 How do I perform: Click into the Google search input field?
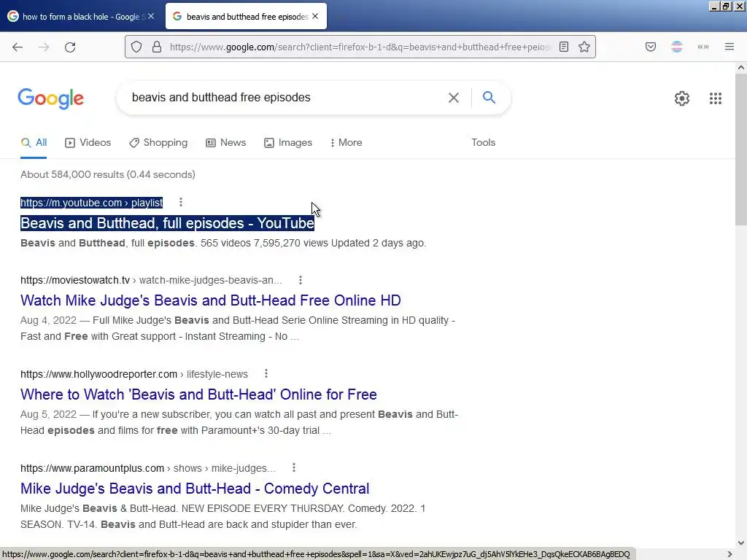286,98
